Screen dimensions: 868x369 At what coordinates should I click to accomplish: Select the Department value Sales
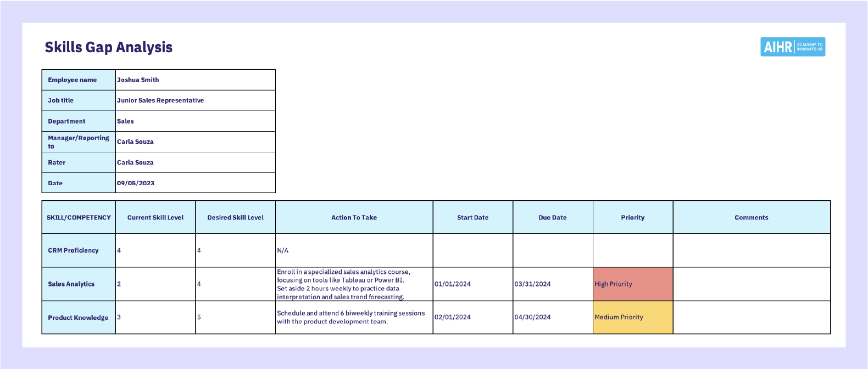coord(195,122)
